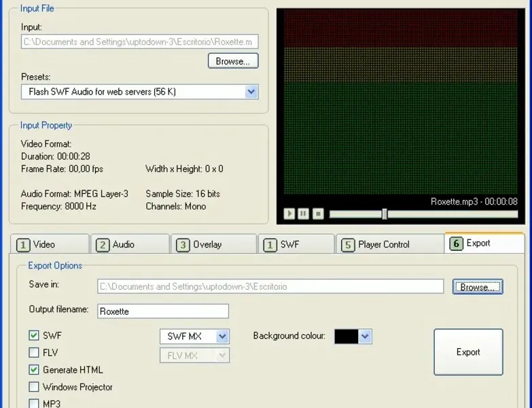The height and width of the screenshot is (408, 532).
Task: Click the Input file path field
Action: 139,41
